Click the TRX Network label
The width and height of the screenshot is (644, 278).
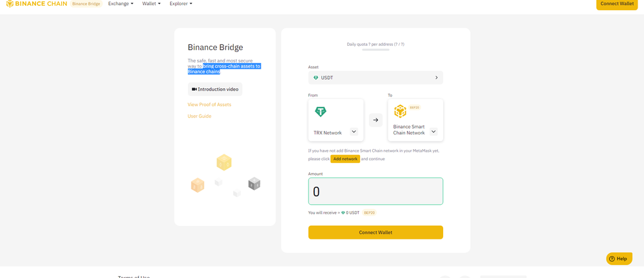328,133
